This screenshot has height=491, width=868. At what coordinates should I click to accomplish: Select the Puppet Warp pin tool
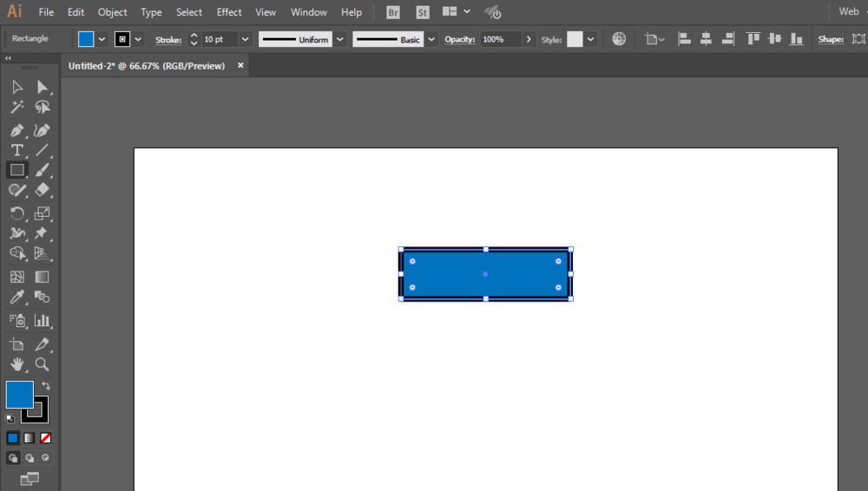tap(42, 233)
